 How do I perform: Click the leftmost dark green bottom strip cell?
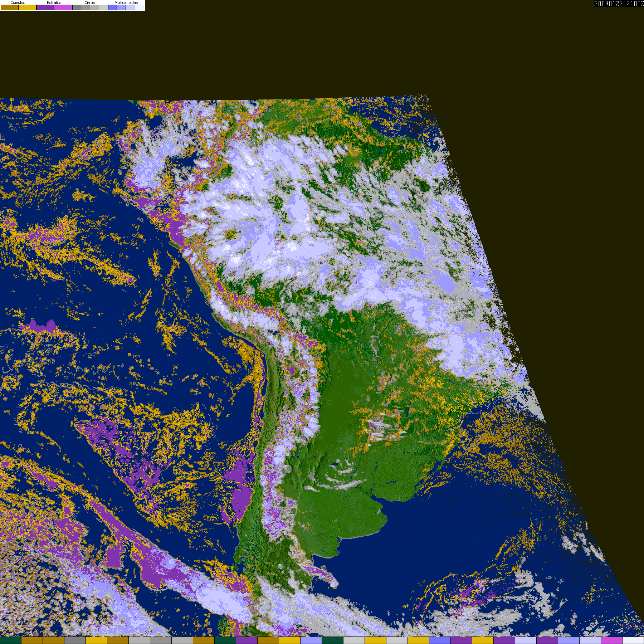point(11,640)
